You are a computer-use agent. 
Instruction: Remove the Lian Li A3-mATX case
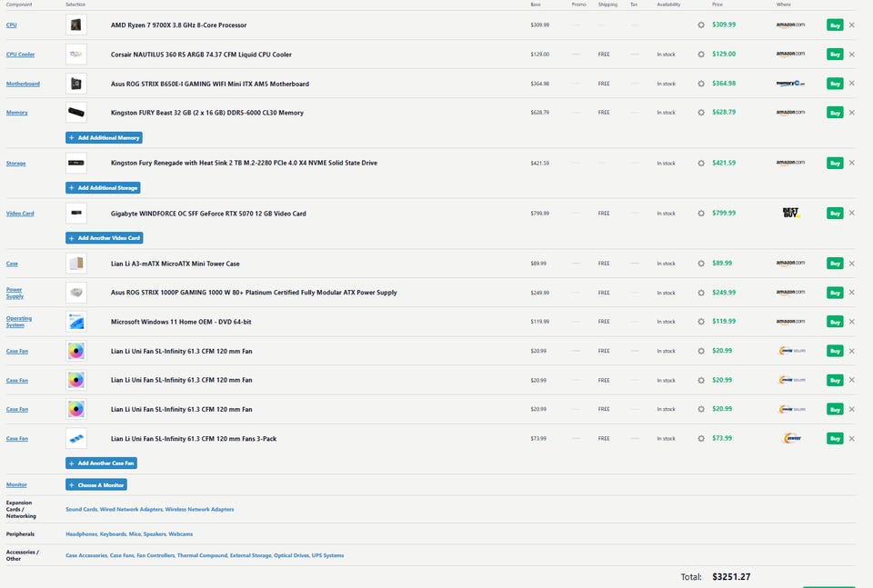(852, 264)
